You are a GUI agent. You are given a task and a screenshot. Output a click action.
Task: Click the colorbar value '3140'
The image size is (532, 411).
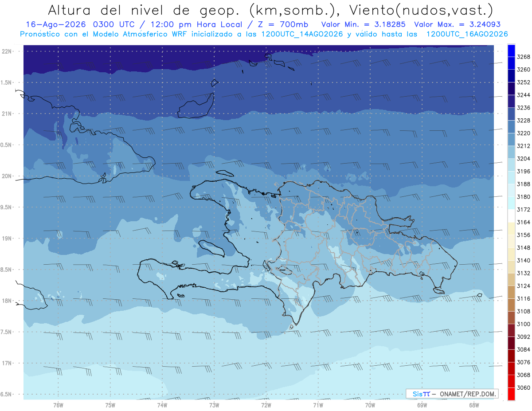coord(524,261)
